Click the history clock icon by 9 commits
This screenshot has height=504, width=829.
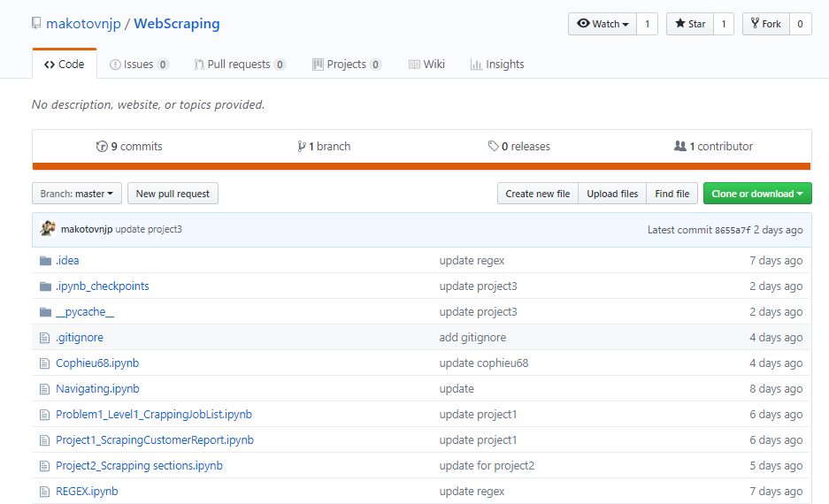click(102, 147)
